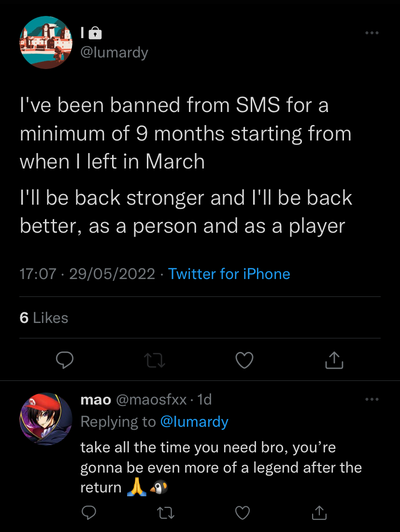Retweet mao's reply
Image resolution: width=400 pixels, height=532 pixels.
point(165,513)
